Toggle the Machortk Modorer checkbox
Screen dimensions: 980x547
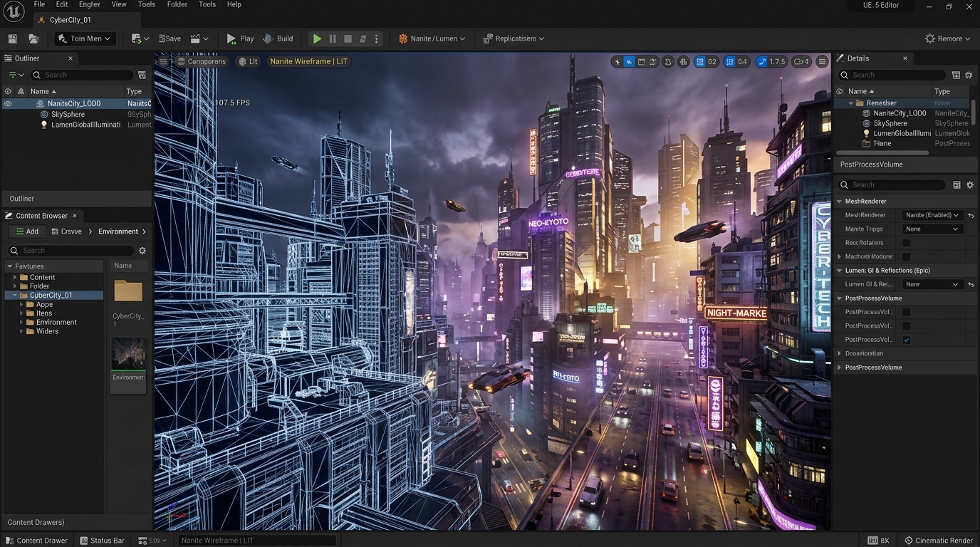click(x=907, y=256)
